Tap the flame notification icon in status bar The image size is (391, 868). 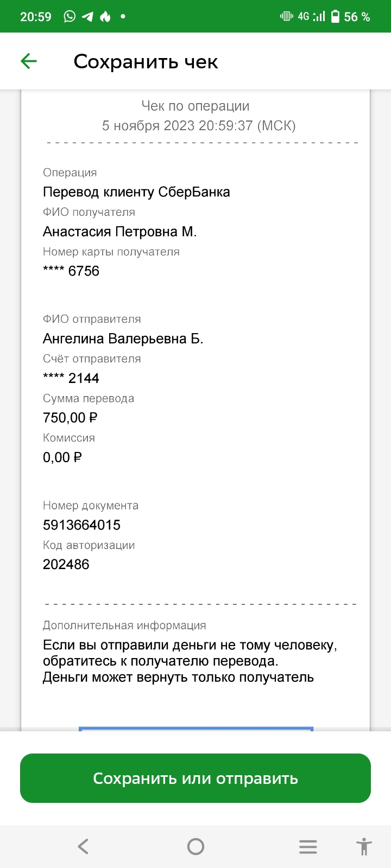pyautogui.click(x=105, y=17)
